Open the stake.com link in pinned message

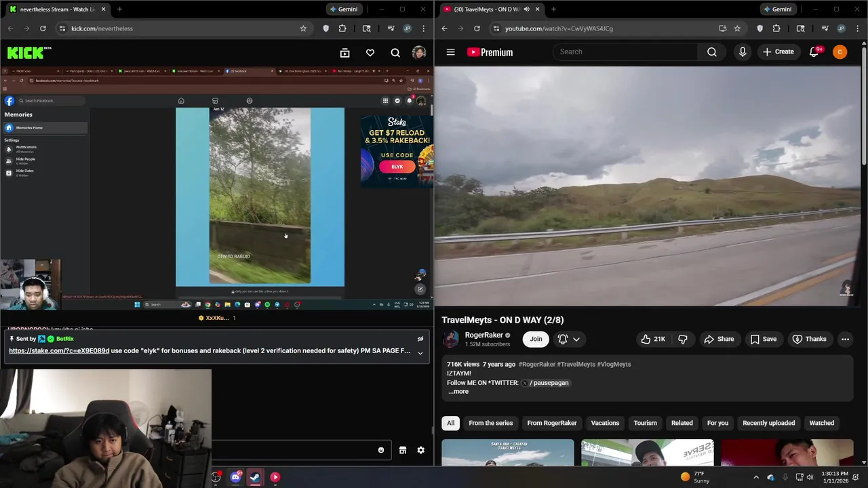click(59, 351)
